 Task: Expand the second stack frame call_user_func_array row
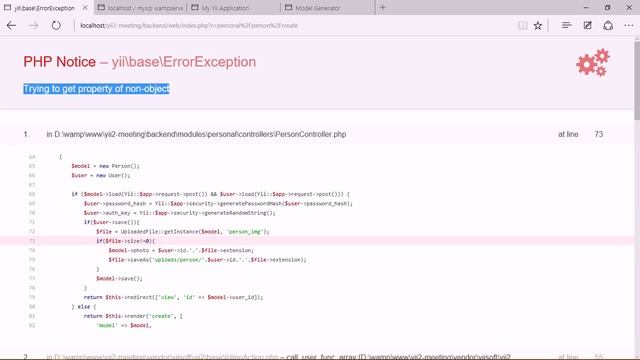(317, 356)
